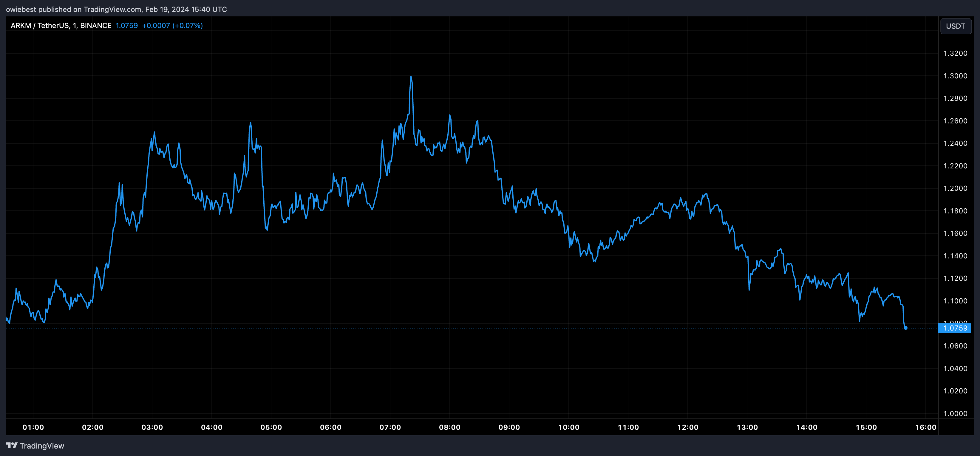Click the +0.0007 price change value
The height and width of the screenshot is (456, 980).
click(156, 25)
